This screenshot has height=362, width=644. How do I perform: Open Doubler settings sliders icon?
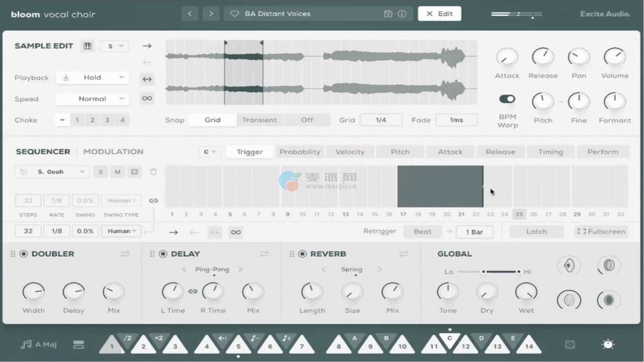click(x=125, y=254)
